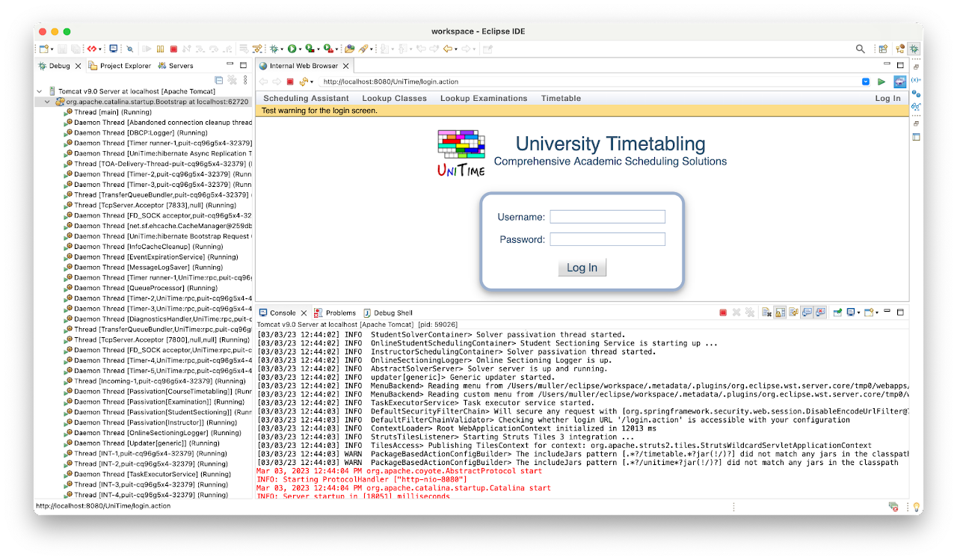Click the Open external browser globe icon
The height and width of the screenshot is (560, 957).
coord(900,81)
